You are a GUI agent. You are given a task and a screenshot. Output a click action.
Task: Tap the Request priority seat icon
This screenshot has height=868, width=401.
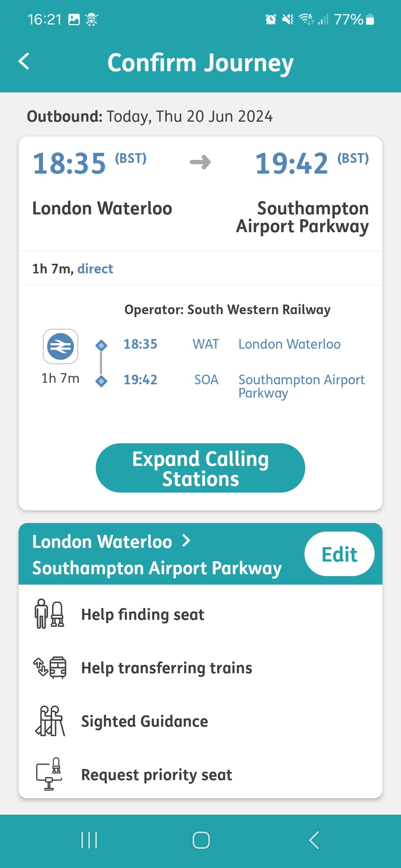(49, 774)
